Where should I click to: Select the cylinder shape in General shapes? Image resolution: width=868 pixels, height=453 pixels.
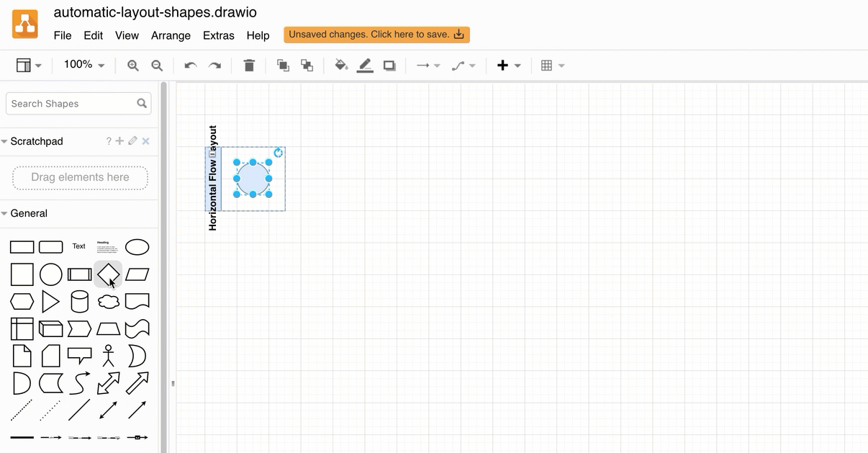pyautogui.click(x=79, y=301)
